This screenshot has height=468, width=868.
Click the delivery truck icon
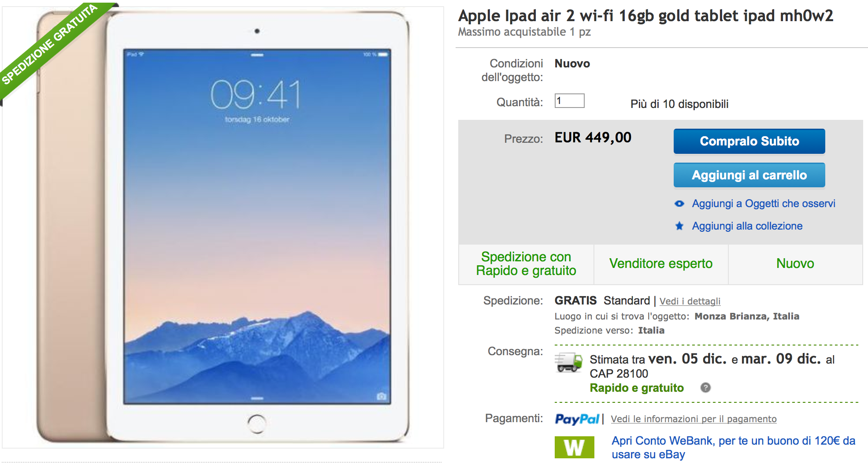(568, 362)
